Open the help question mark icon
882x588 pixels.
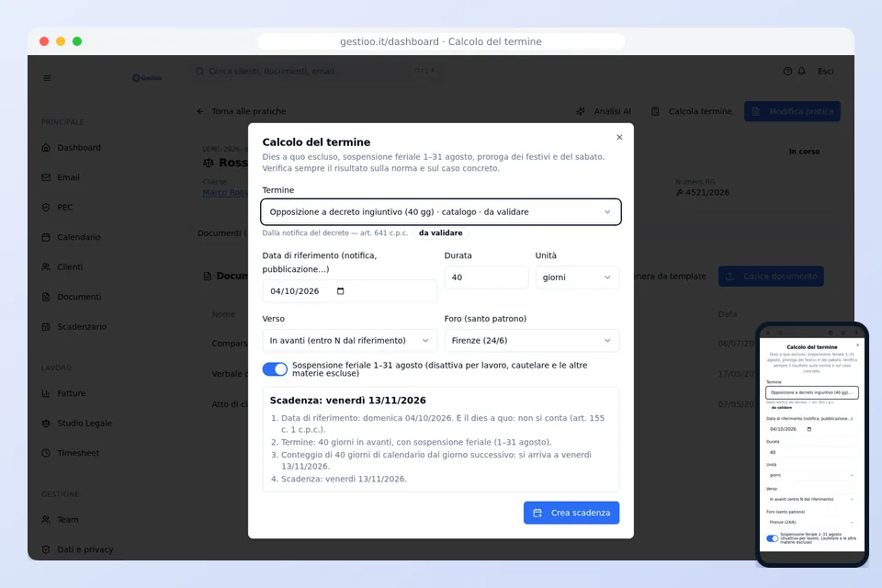point(787,72)
